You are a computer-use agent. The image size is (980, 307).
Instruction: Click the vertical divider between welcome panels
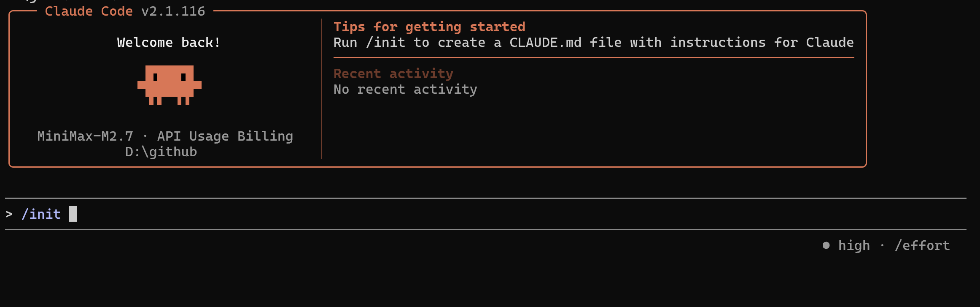coord(321,89)
